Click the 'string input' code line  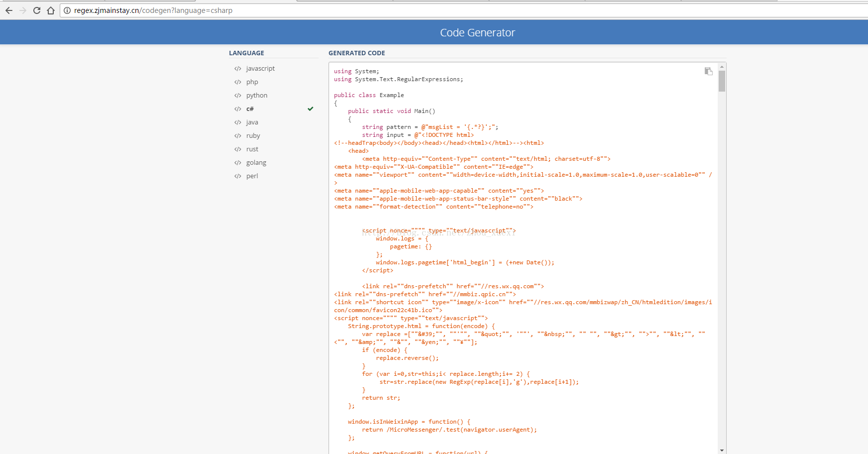418,135
